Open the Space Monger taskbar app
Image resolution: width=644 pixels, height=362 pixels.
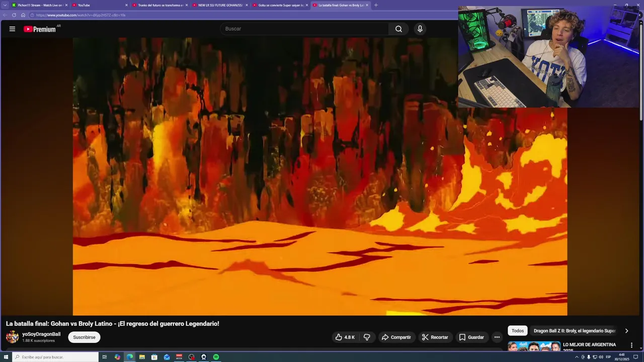(179, 357)
